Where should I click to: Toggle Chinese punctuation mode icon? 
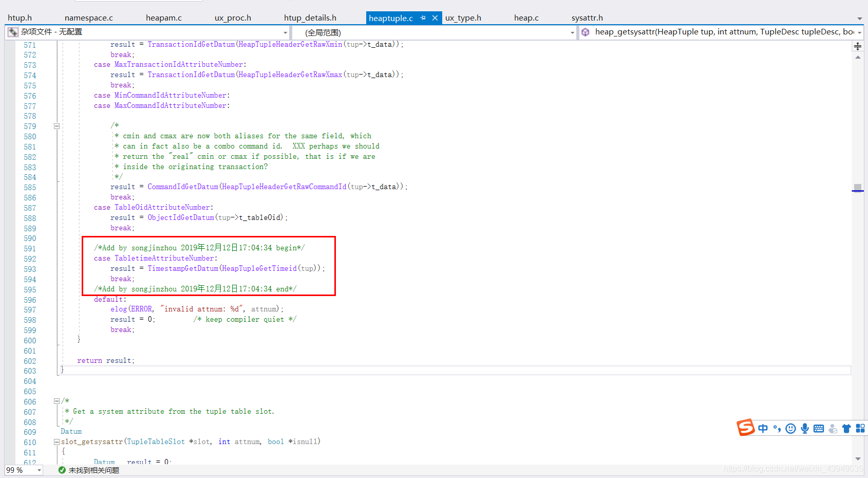click(x=777, y=429)
